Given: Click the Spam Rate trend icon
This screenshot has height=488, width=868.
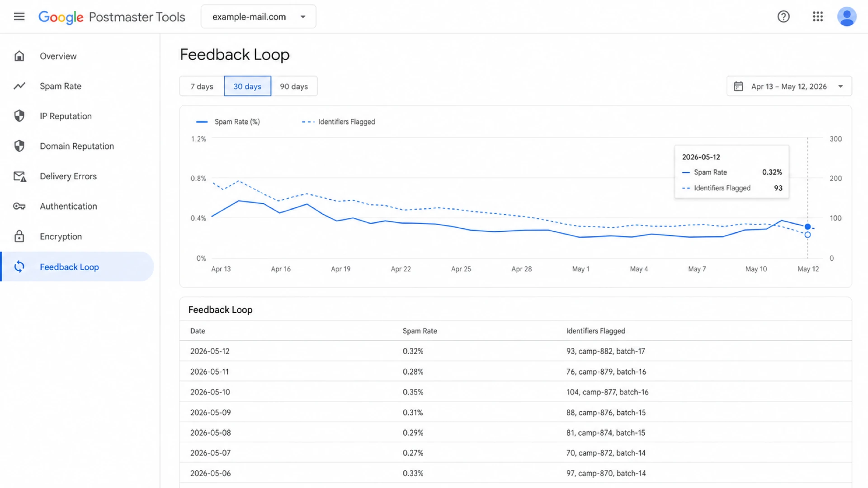Looking at the screenshot, I should pos(19,86).
